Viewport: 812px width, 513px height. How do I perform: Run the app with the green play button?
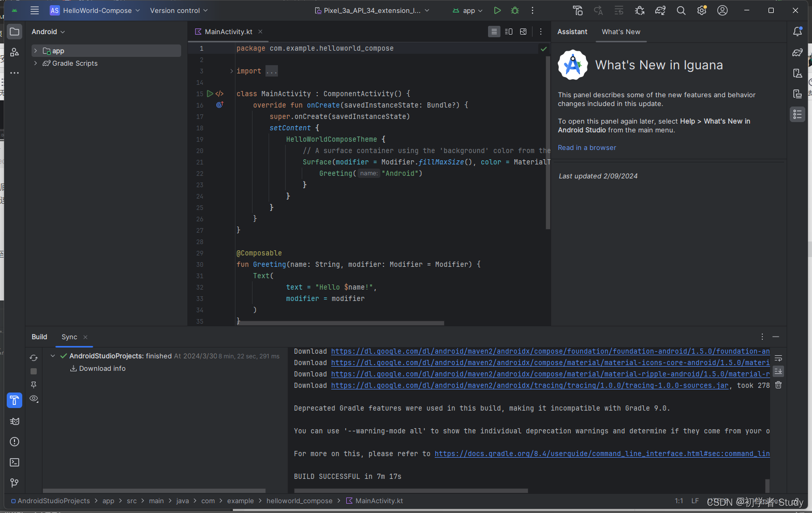497,10
